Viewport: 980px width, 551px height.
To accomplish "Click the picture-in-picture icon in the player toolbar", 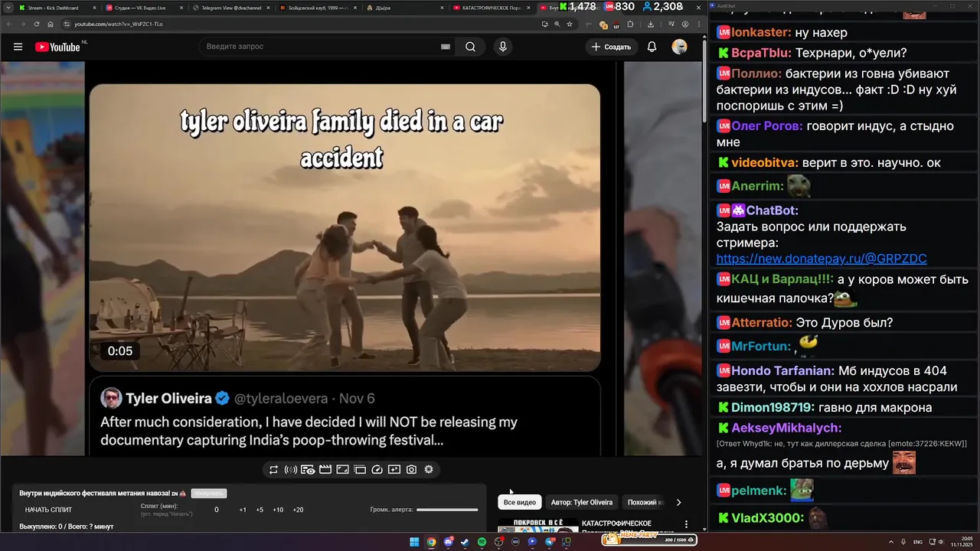I will [x=342, y=470].
